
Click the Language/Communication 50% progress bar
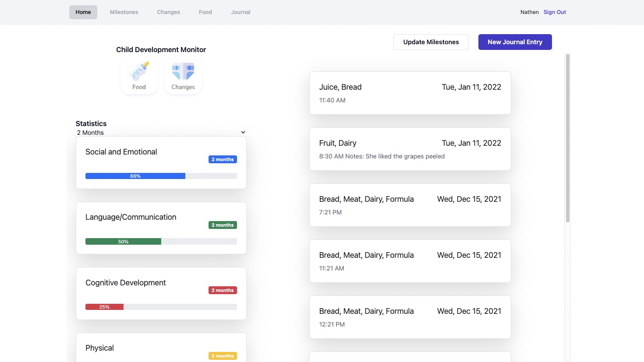tap(161, 242)
